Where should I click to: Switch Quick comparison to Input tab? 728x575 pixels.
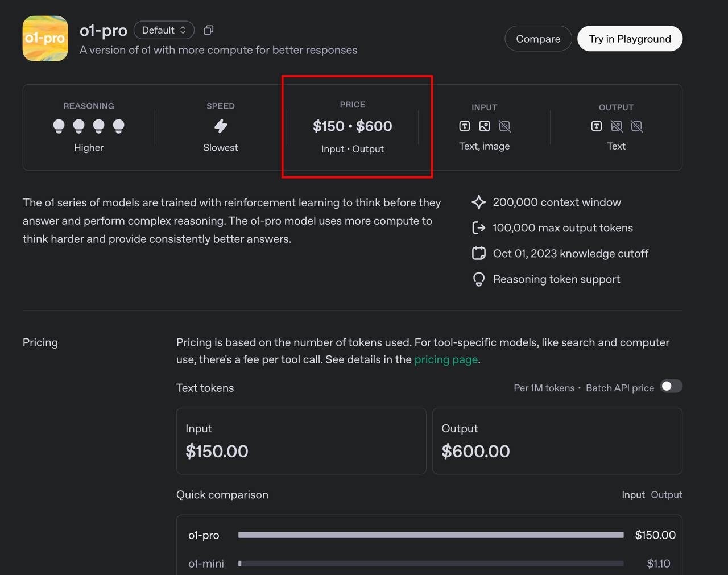(633, 495)
